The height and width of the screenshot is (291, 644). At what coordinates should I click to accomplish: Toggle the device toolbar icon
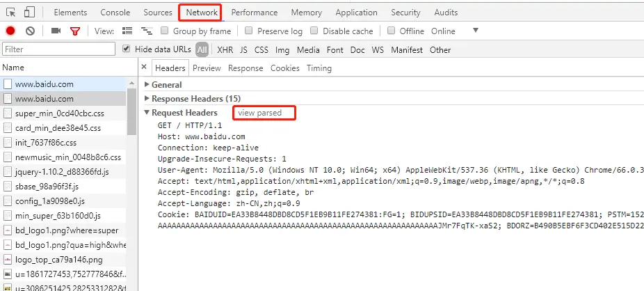29,13
